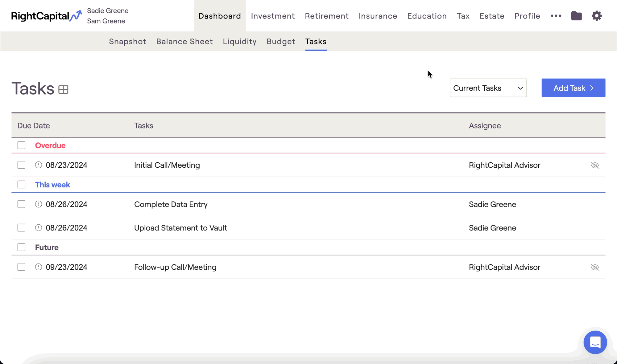This screenshot has width=617, height=364.
Task: Open the vault folder icon
Action: (576, 16)
